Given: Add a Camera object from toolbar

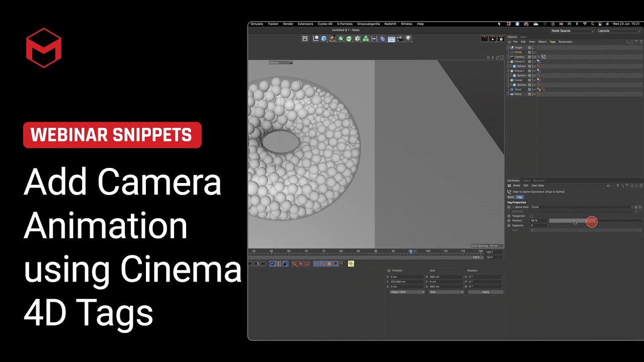Looking at the screenshot, I should point(399,39).
